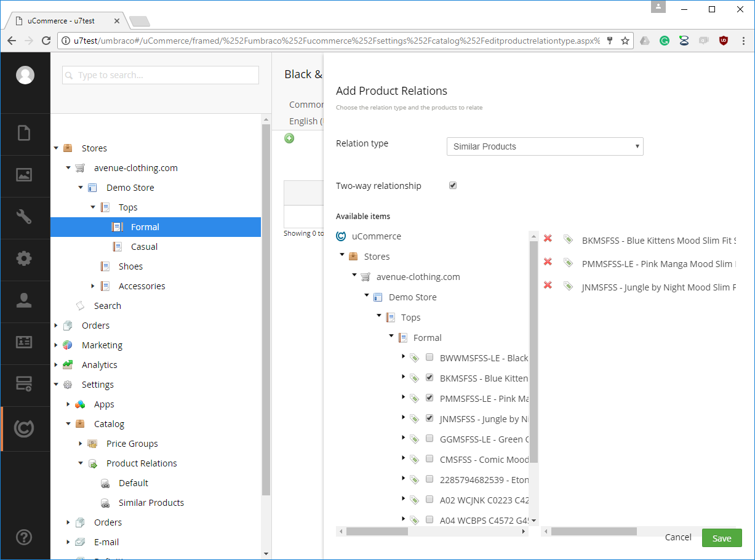Bookmark this page with the star icon
Viewport: 755px width, 560px height.
(x=625, y=41)
